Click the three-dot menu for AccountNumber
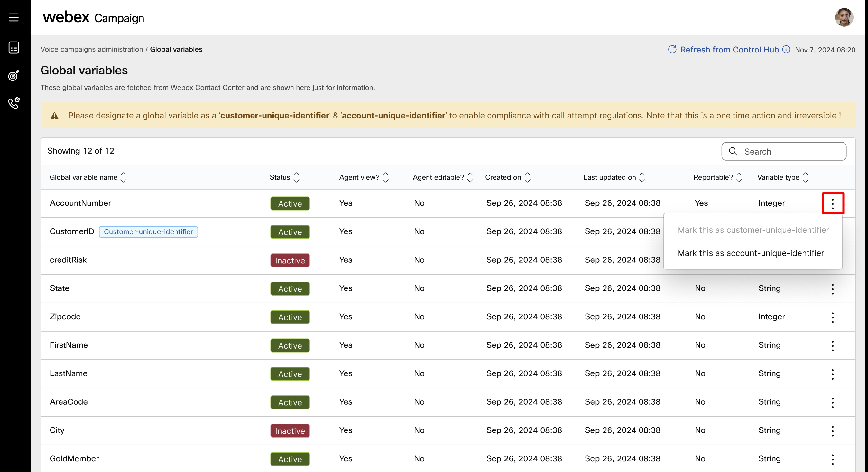The image size is (868, 472). 832,203
